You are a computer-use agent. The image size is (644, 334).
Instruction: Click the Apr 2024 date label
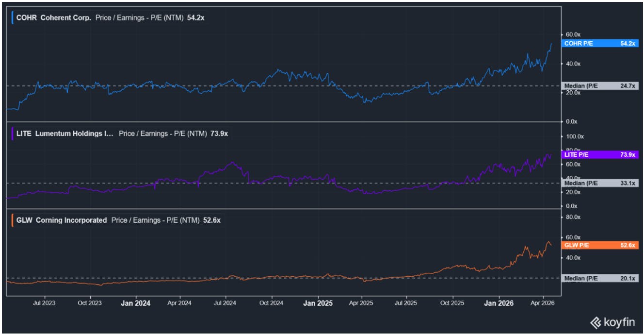tap(179, 303)
